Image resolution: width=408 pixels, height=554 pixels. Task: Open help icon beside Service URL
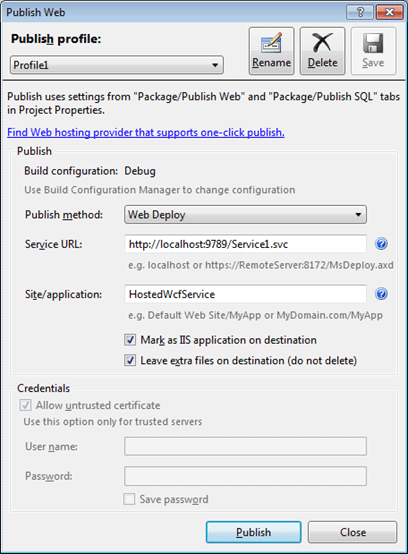point(381,244)
